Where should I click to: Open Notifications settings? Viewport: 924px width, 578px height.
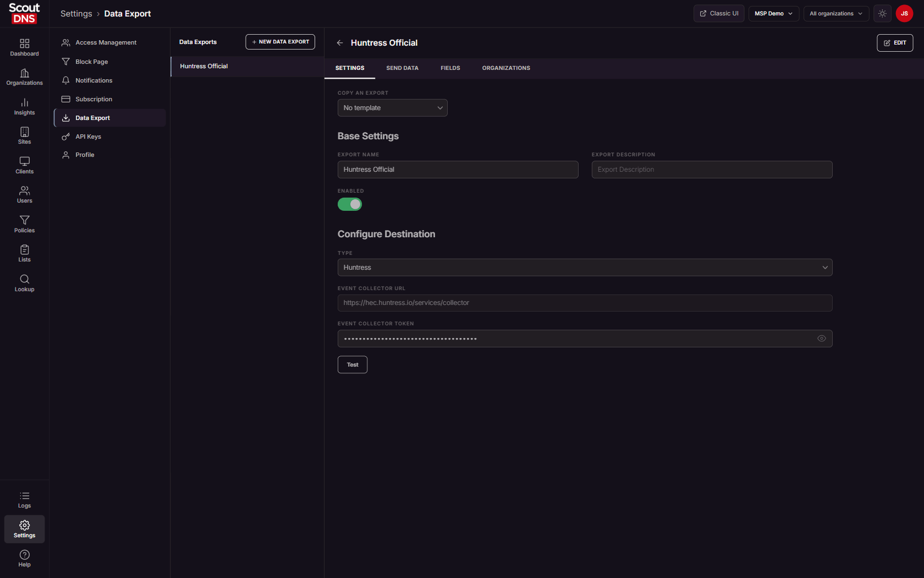tap(110, 80)
